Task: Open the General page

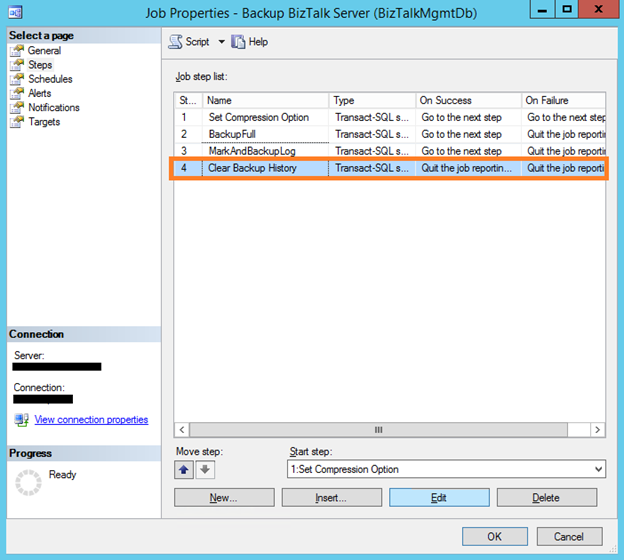Action: 44,51
